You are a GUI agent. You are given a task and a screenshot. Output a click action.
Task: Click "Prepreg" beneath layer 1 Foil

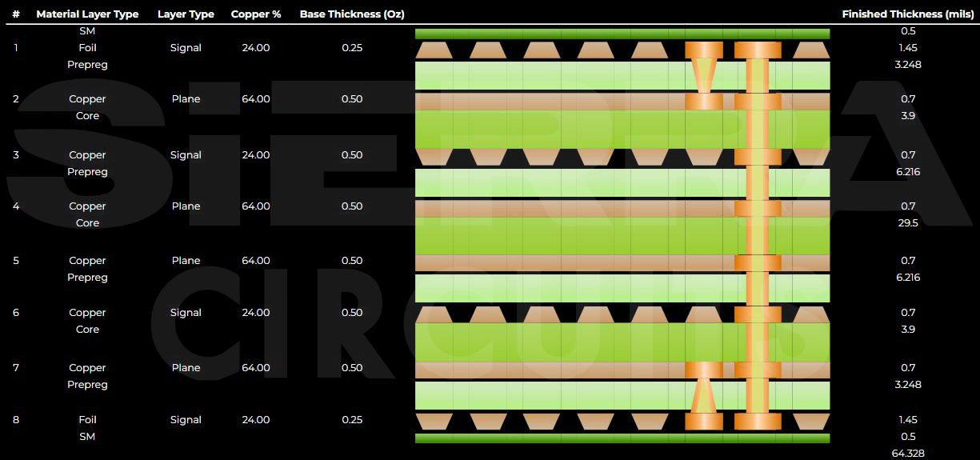coord(87,65)
